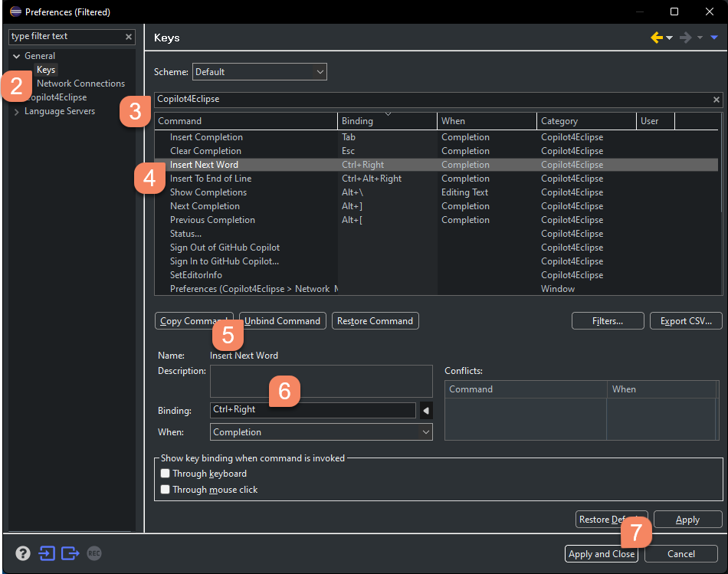The height and width of the screenshot is (574, 728).
Task: Click the forward navigation arrow
Action: click(685, 38)
